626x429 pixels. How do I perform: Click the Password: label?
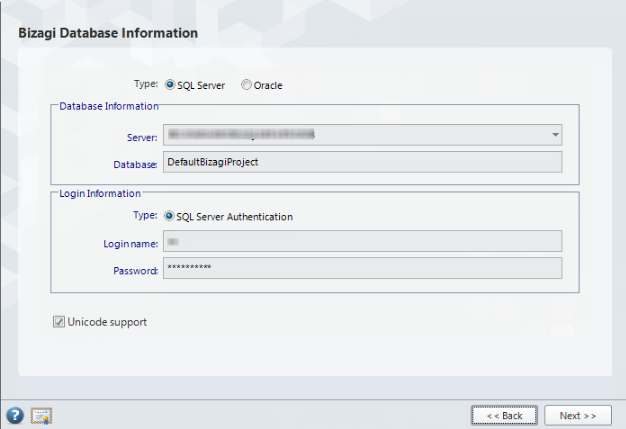coord(136,271)
